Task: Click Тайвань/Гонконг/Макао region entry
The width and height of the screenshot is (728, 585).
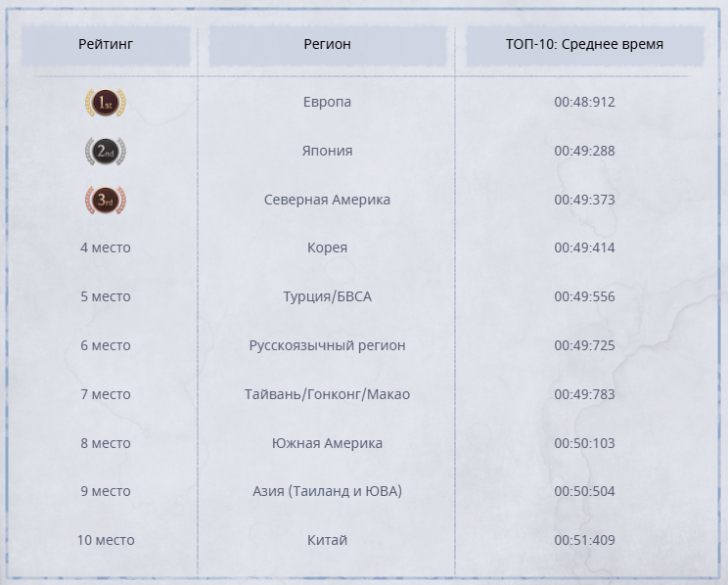Action: click(x=327, y=394)
